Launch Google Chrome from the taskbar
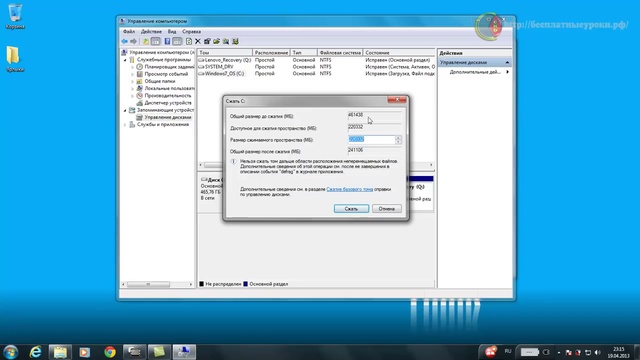Viewport: 640px width, 360px height. click(x=109, y=352)
